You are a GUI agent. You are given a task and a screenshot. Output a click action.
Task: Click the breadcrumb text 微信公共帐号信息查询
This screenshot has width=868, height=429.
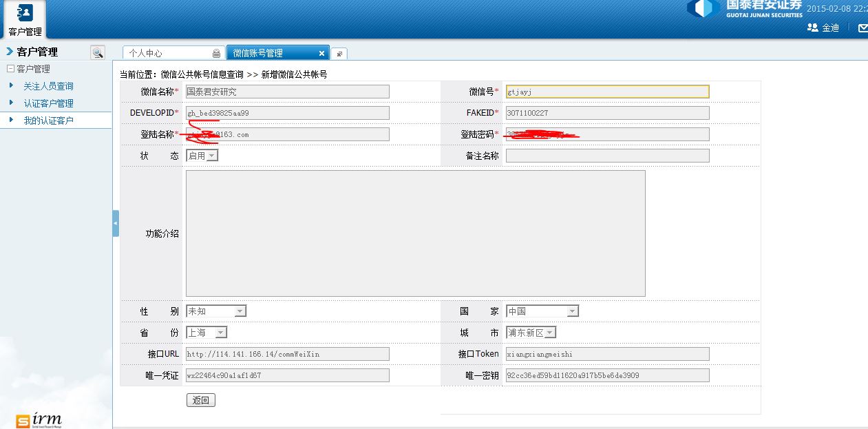coord(202,74)
